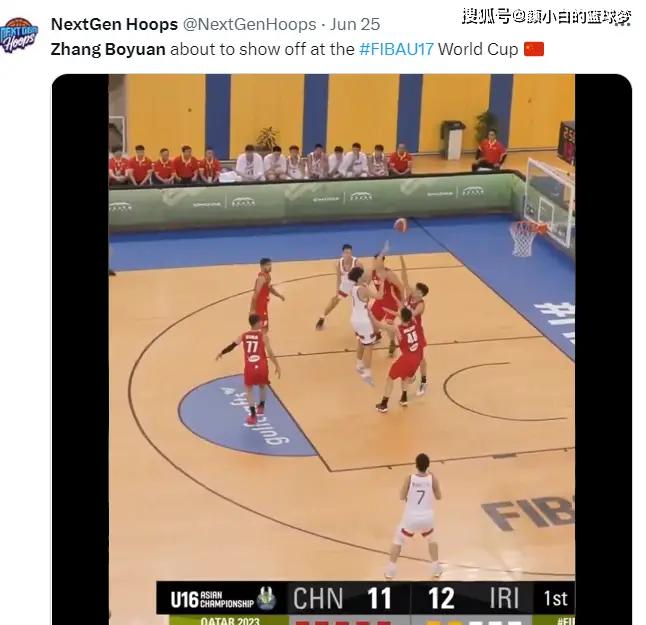Screen dimensions: 646x625
Task: Click the Chinese flag emoji in the tweet
Action: pyautogui.click(x=534, y=49)
